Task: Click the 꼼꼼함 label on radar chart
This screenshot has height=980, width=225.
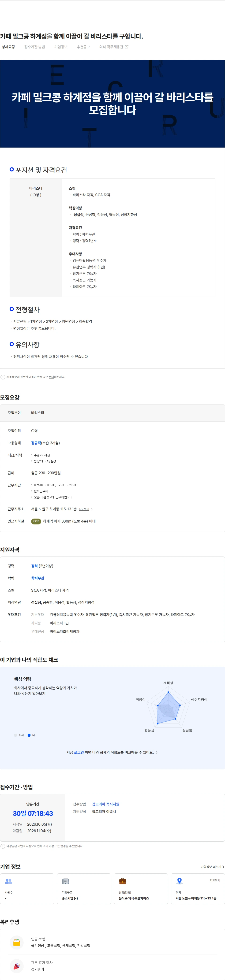Action: [x=187, y=730]
